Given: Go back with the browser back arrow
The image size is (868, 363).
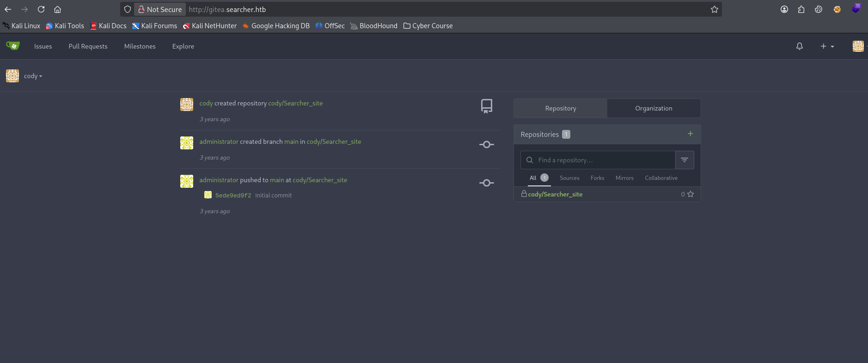Looking at the screenshot, I should tap(8, 9).
